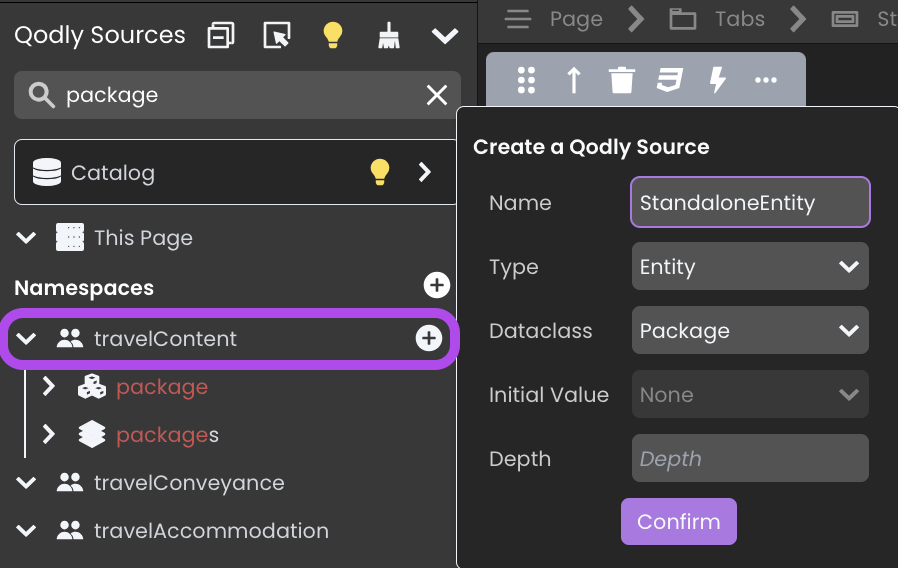
Task: Collapse the This Page section
Action: pos(26,238)
